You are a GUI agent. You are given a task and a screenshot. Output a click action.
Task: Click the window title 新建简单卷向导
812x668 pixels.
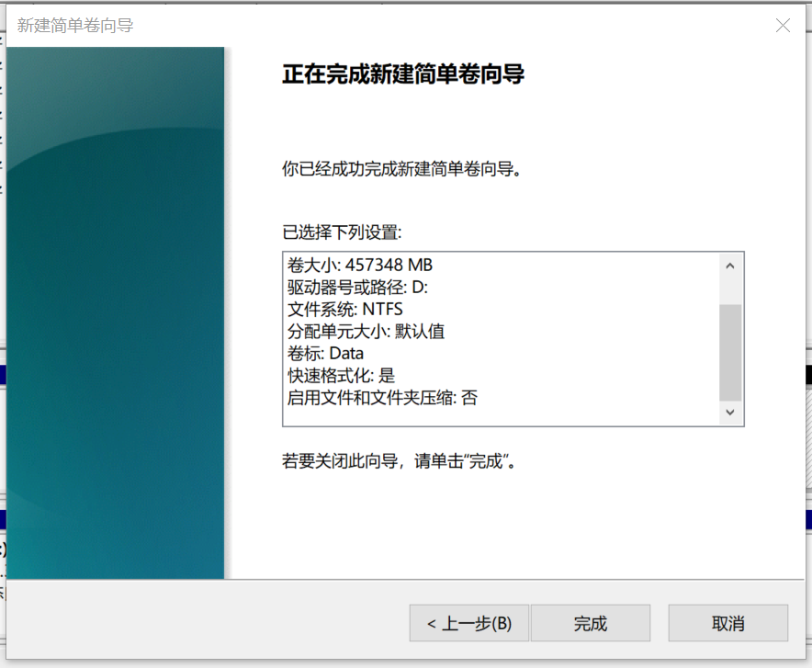click(x=75, y=26)
